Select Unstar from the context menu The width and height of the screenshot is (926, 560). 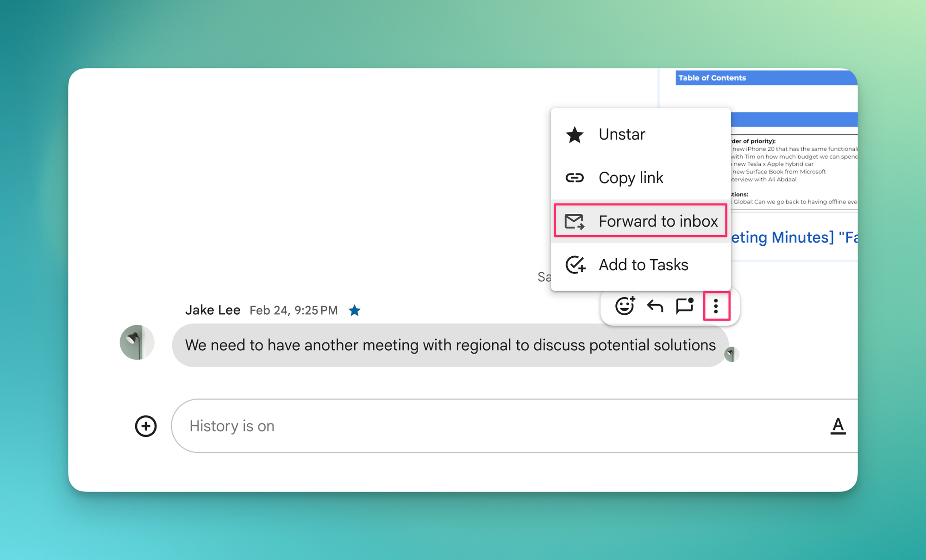pyautogui.click(x=622, y=134)
